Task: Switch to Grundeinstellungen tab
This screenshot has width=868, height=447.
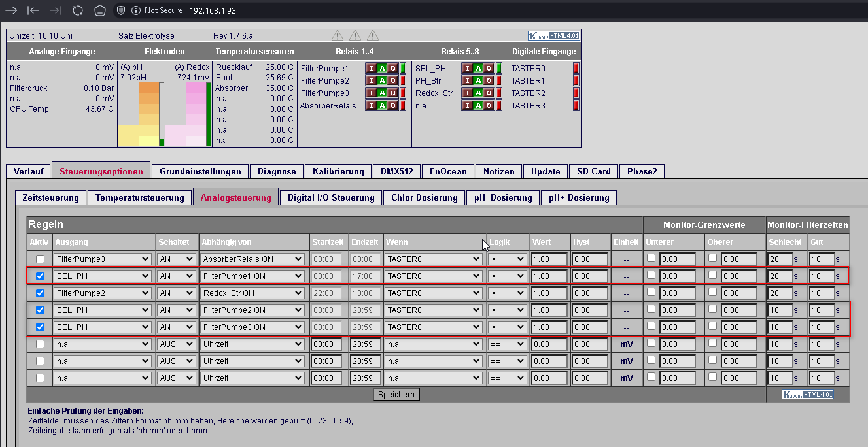Action: [x=200, y=171]
